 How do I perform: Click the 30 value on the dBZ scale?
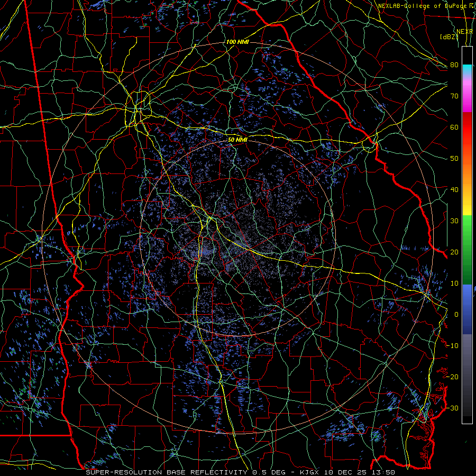click(454, 221)
